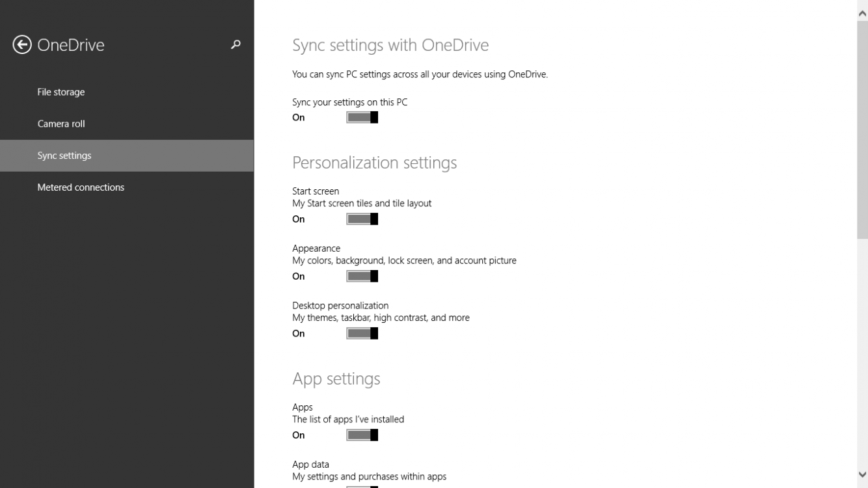Click the vertical scrollbar thumb
868x488 pixels.
point(862,130)
